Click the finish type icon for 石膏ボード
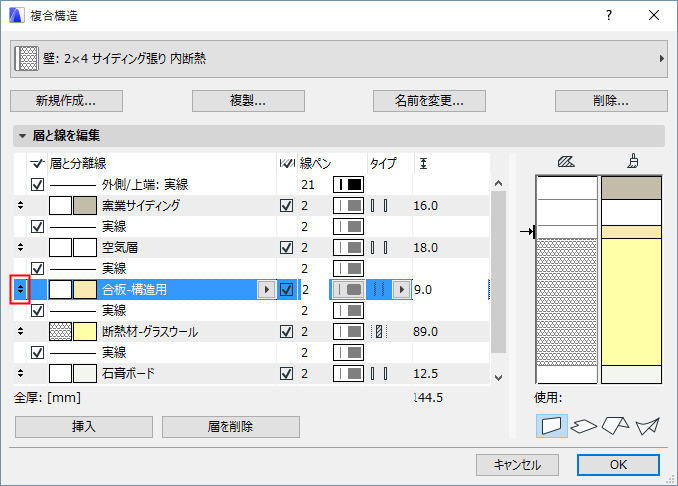 point(379,374)
